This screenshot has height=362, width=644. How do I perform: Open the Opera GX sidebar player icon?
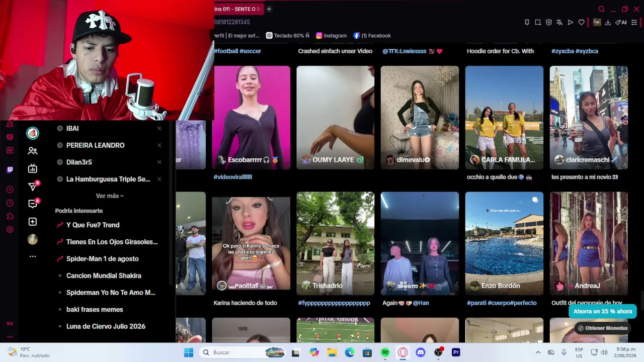coord(10,190)
